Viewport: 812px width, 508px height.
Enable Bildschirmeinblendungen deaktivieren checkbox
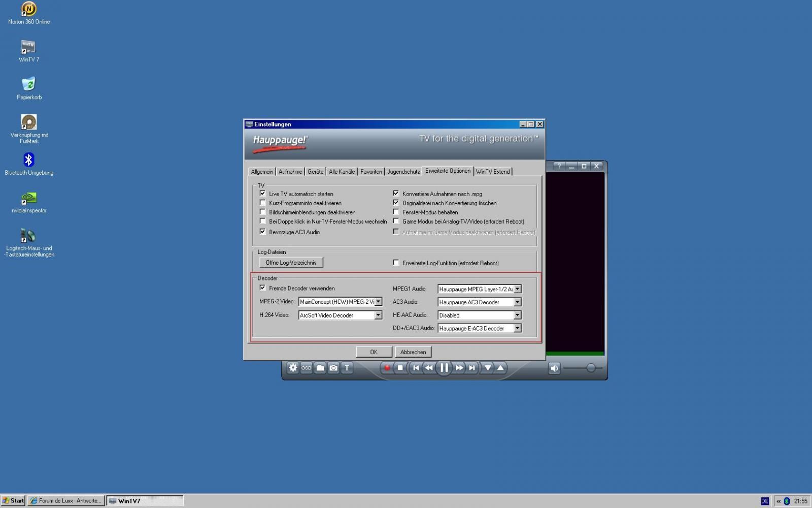pyautogui.click(x=262, y=212)
